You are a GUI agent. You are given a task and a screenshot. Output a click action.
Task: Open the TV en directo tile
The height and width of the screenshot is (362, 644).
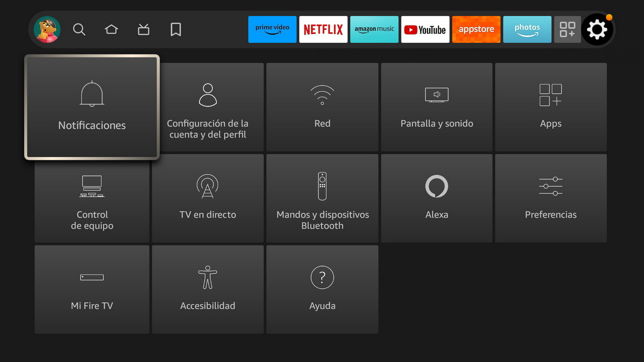point(208,198)
